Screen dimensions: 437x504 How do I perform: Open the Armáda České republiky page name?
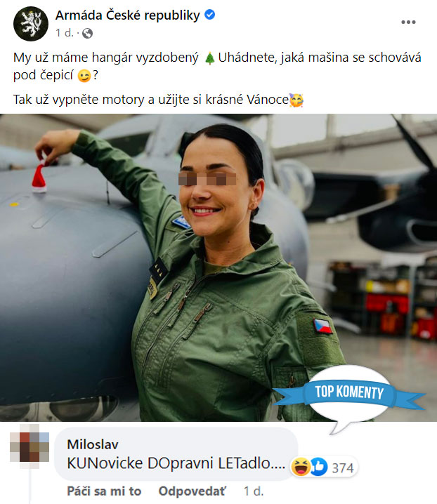pos(128,15)
